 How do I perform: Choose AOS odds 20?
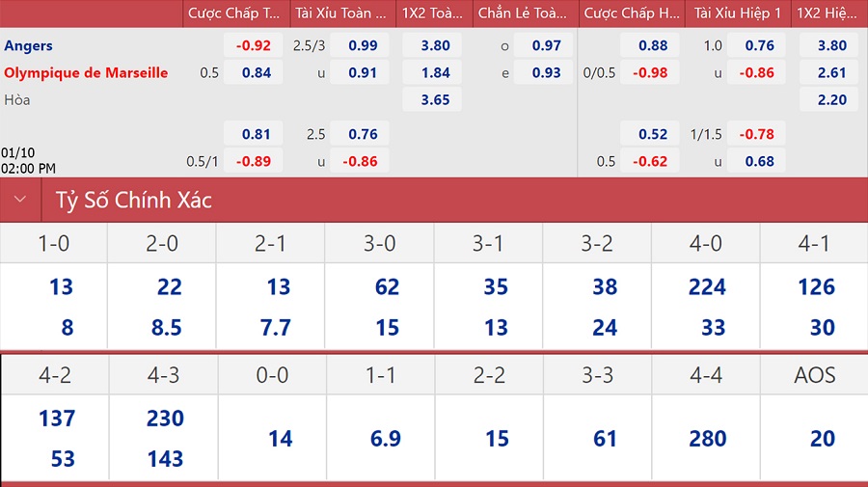click(x=822, y=438)
